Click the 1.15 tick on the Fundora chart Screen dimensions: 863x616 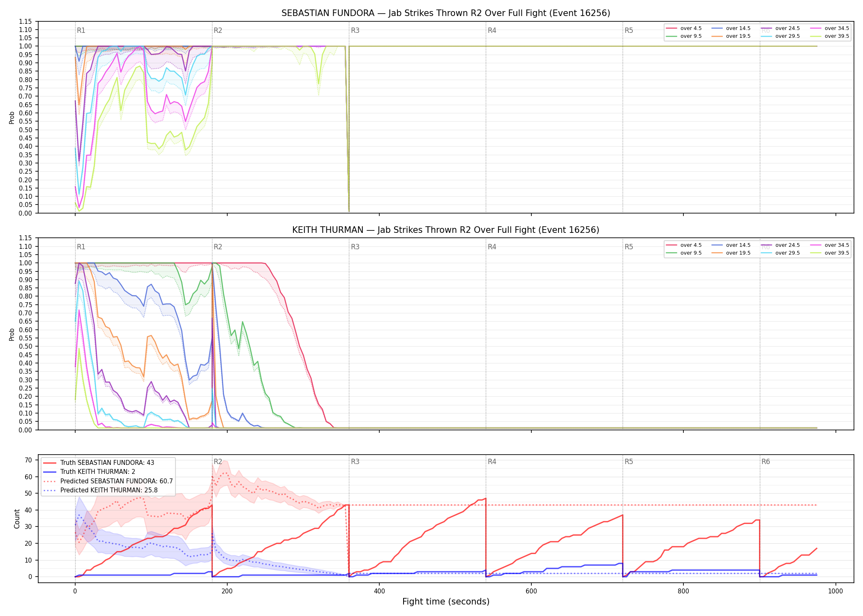pos(25,21)
